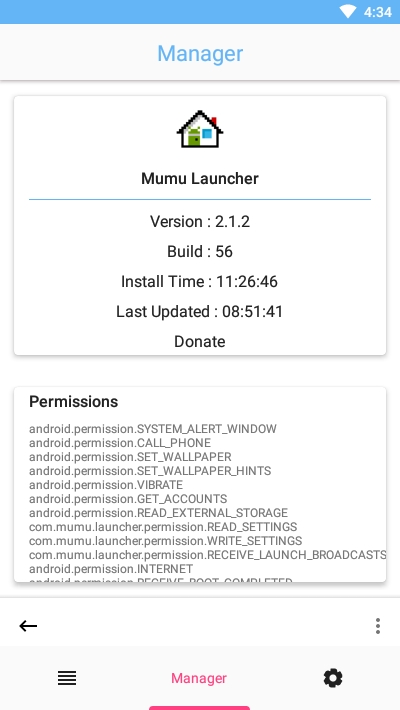Select the CALL_PHONE permission entry

pos(120,443)
